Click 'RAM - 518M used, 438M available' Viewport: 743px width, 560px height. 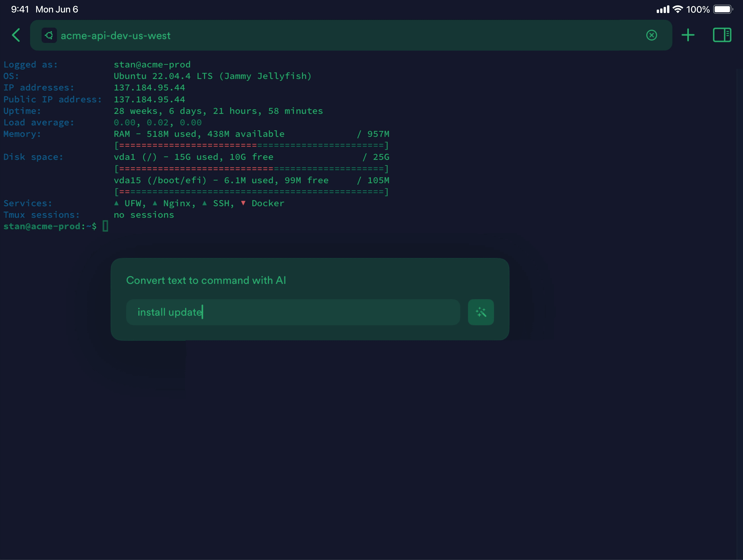[199, 134]
